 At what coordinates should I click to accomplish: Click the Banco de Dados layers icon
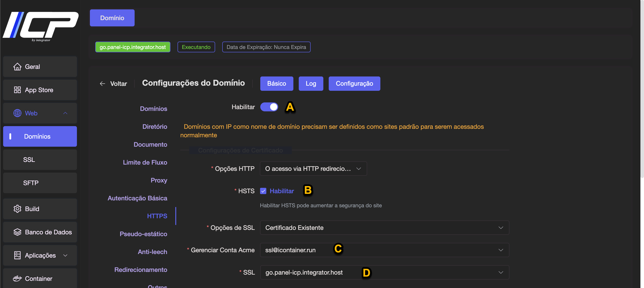(x=17, y=232)
